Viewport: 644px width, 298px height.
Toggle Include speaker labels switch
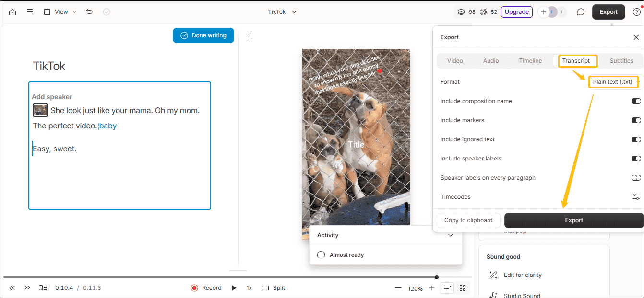[636, 159]
